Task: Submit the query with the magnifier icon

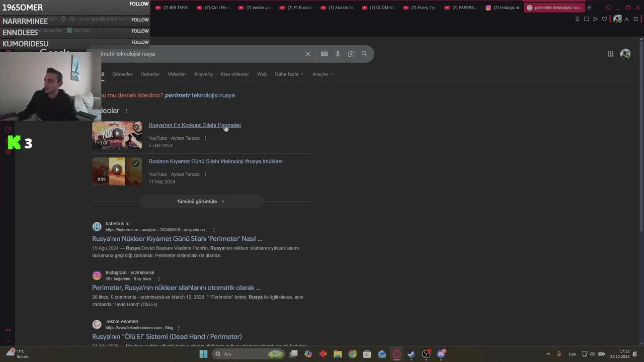Action: (364, 54)
